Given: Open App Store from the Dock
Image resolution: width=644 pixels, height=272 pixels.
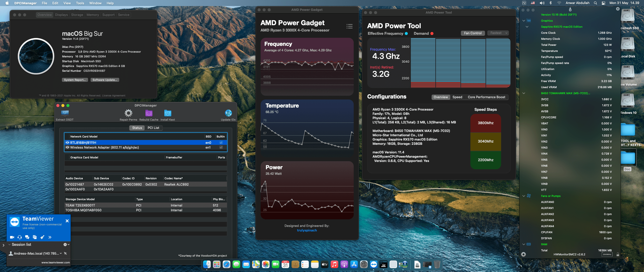Looking at the screenshot, I should [x=354, y=264].
